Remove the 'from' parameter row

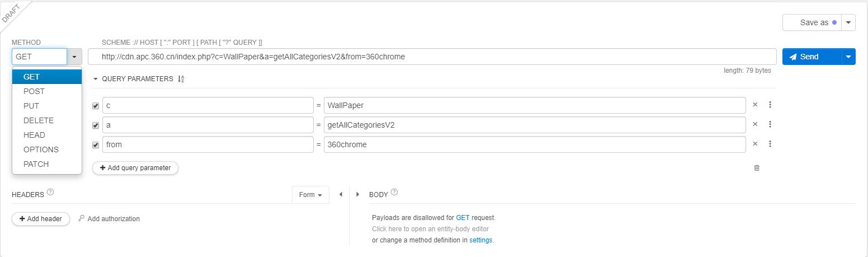coord(755,144)
